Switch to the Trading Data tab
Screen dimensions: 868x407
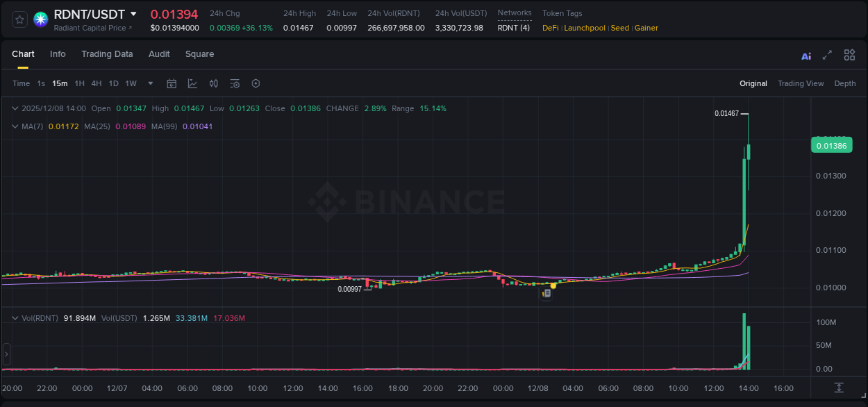107,54
